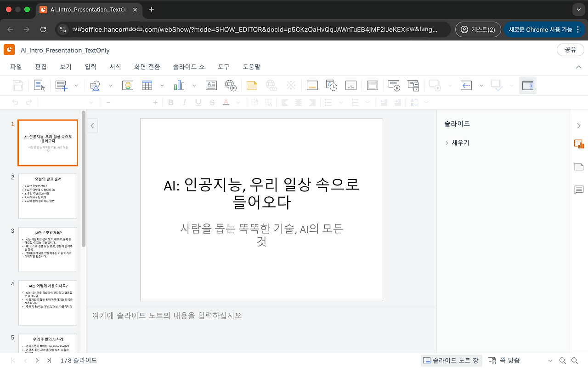Open the 파일 menu

click(x=16, y=67)
